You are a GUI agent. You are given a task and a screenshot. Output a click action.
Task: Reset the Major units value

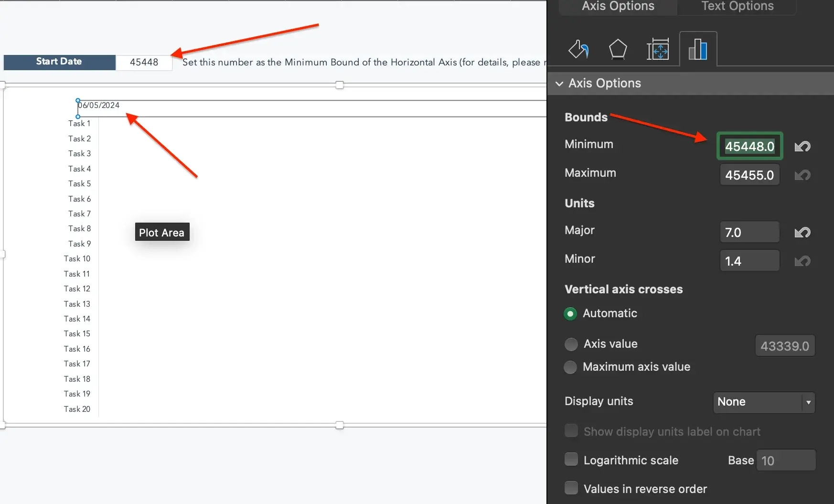point(802,232)
